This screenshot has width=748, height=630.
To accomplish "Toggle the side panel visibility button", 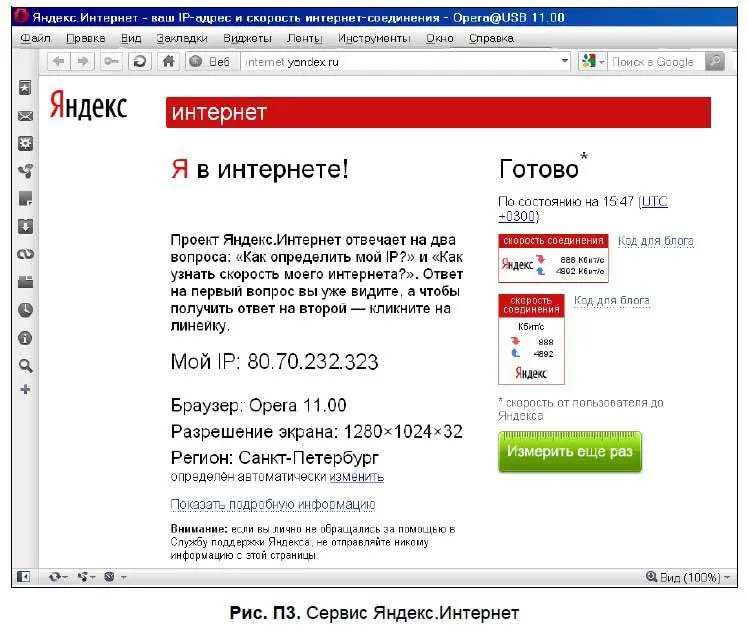I will [23, 577].
